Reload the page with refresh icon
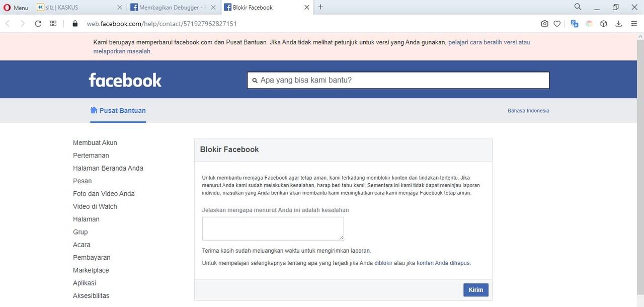The width and height of the screenshot is (644, 307). point(38,24)
